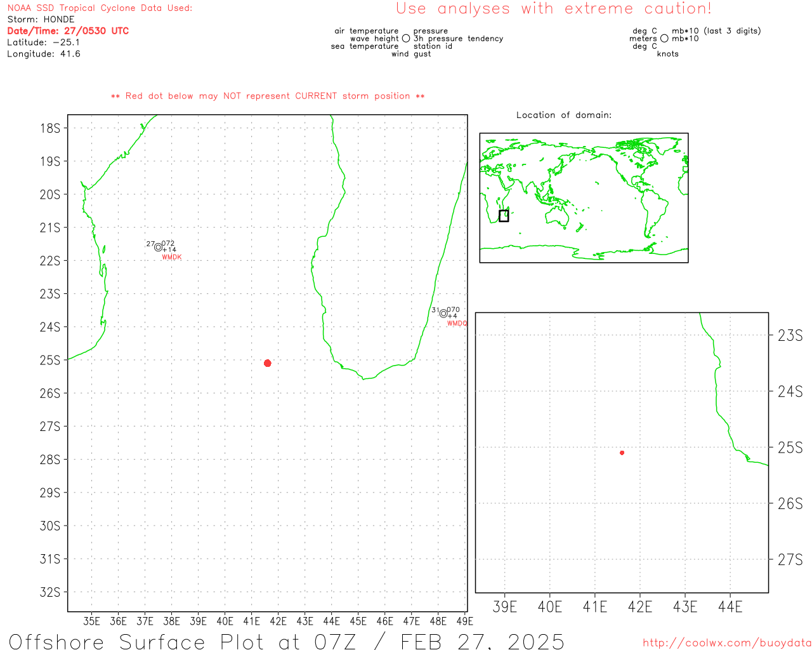Click 'wave height' legend label
The width and height of the screenshot is (812, 650).
(x=374, y=39)
